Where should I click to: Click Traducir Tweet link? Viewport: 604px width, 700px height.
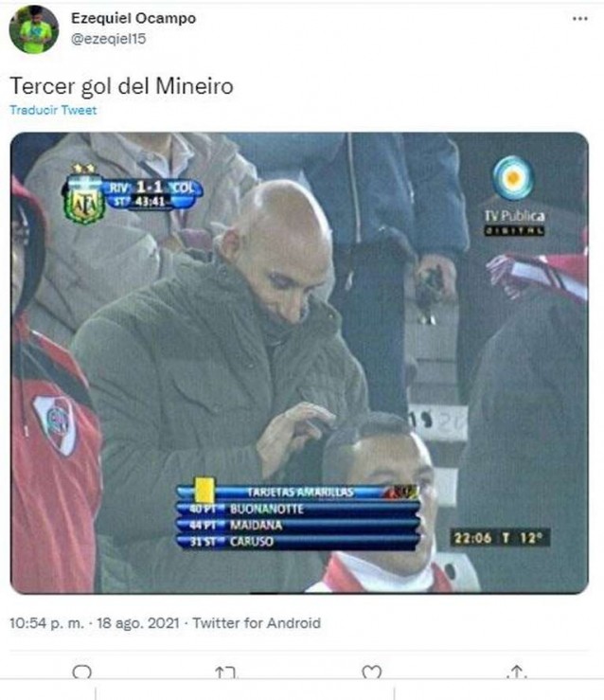pos(53,110)
